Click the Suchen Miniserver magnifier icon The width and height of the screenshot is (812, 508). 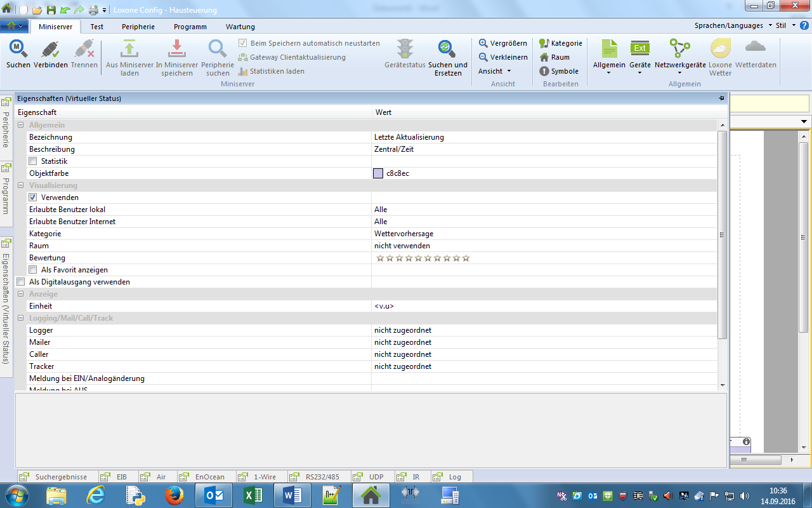point(18,49)
